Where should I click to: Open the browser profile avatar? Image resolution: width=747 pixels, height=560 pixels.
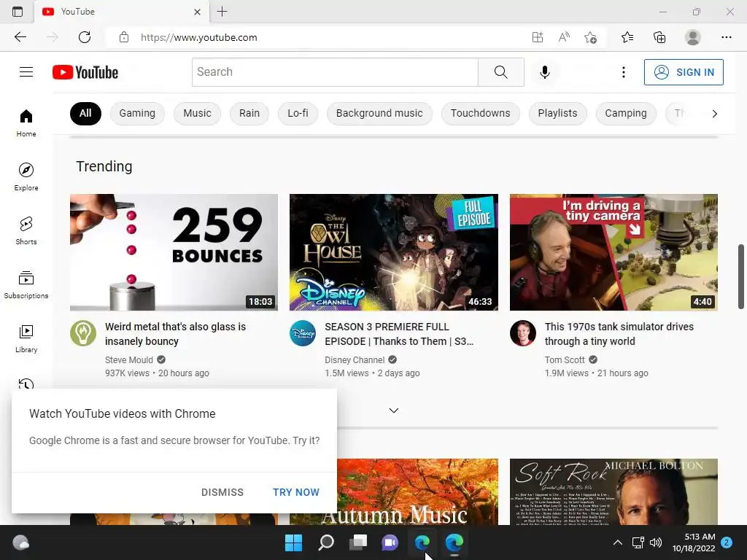[692, 37]
